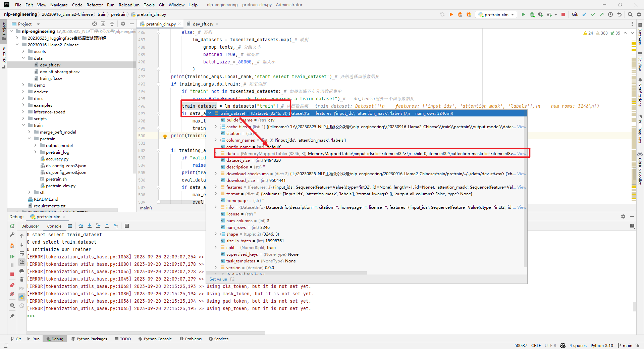Open the Search Everywhere magnifier

tap(630, 14)
